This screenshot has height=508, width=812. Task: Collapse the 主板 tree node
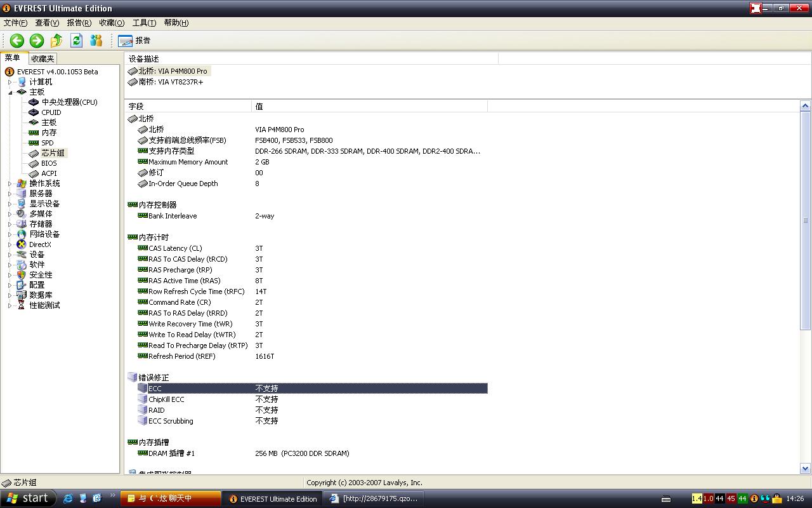[x=10, y=92]
